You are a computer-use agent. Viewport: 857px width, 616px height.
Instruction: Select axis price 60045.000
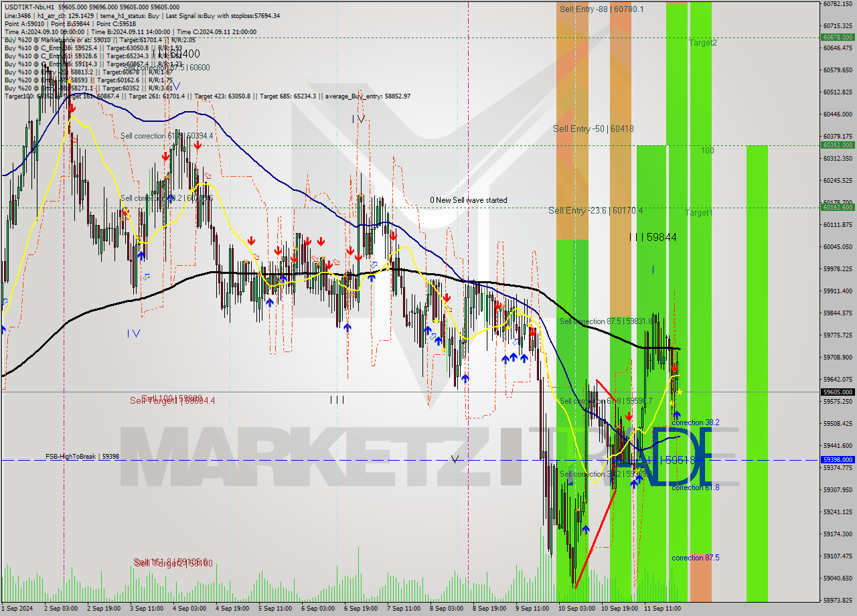click(x=838, y=246)
